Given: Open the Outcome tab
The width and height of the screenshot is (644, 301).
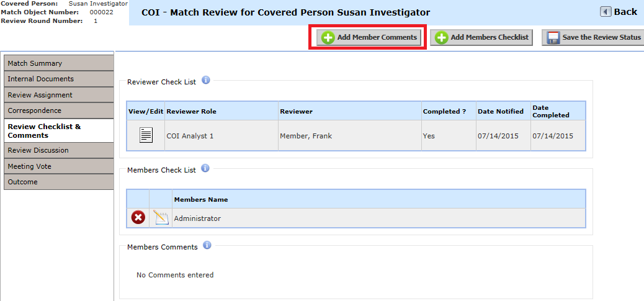Looking at the screenshot, I should 59,182.
